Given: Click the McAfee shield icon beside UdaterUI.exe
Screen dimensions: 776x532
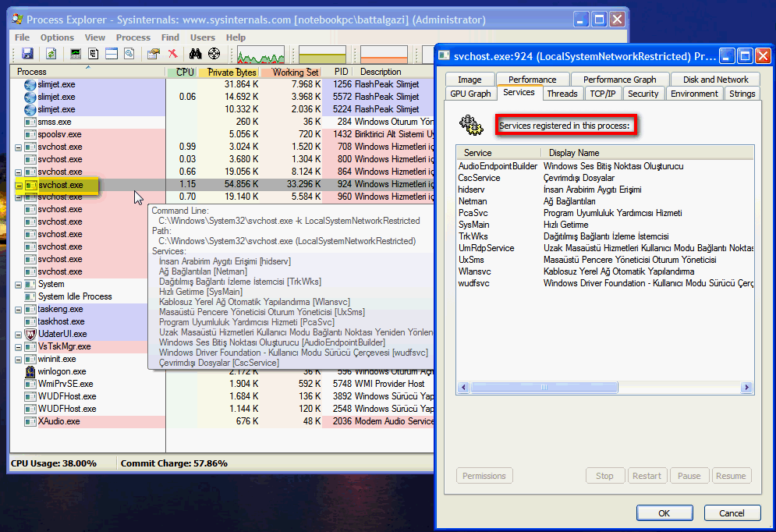Looking at the screenshot, I should point(30,334).
